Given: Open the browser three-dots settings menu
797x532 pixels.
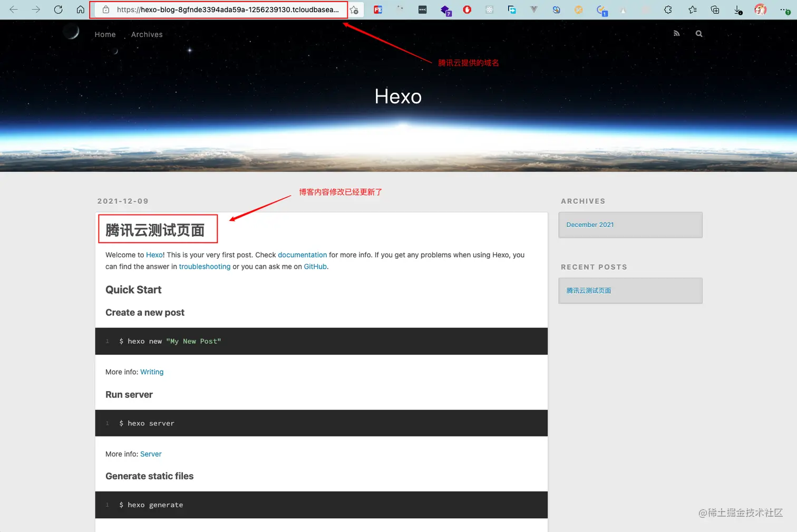Looking at the screenshot, I should (x=785, y=9).
